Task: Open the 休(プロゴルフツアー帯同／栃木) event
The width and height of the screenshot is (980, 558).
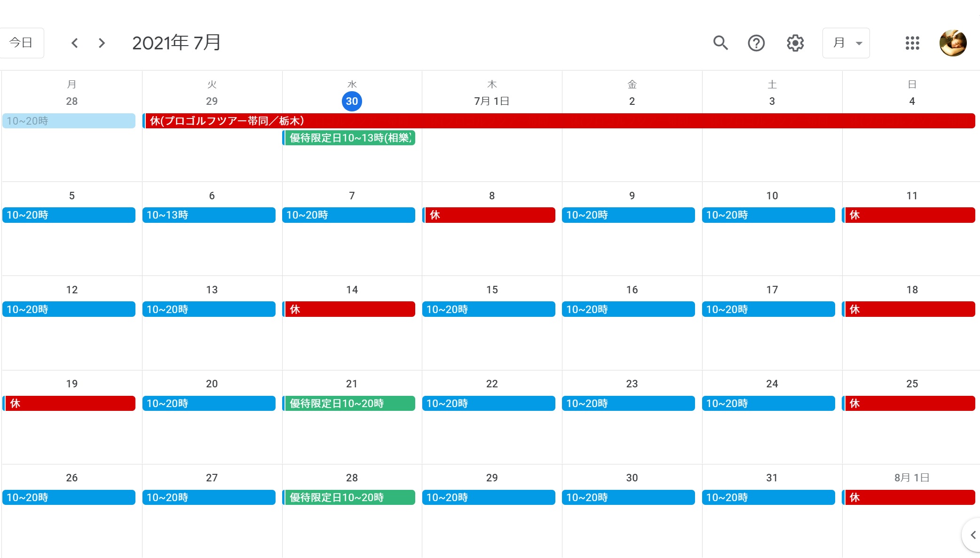Action: click(559, 121)
